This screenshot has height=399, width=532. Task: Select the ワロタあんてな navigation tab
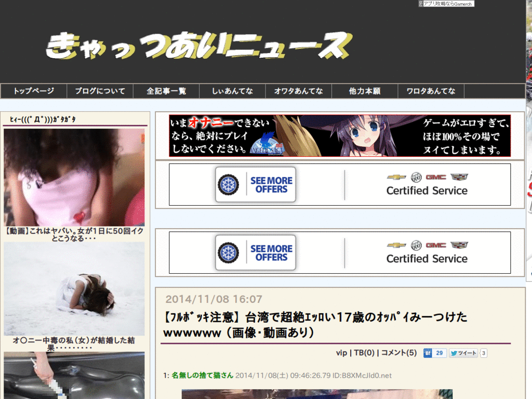tap(431, 91)
